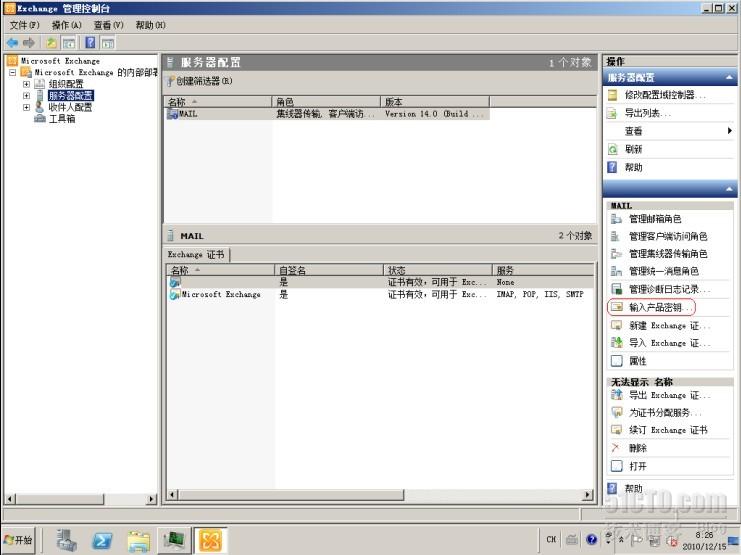
Task: Open Server Manager taskbar icon
Action: pyautogui.click(x=67, y=540)
